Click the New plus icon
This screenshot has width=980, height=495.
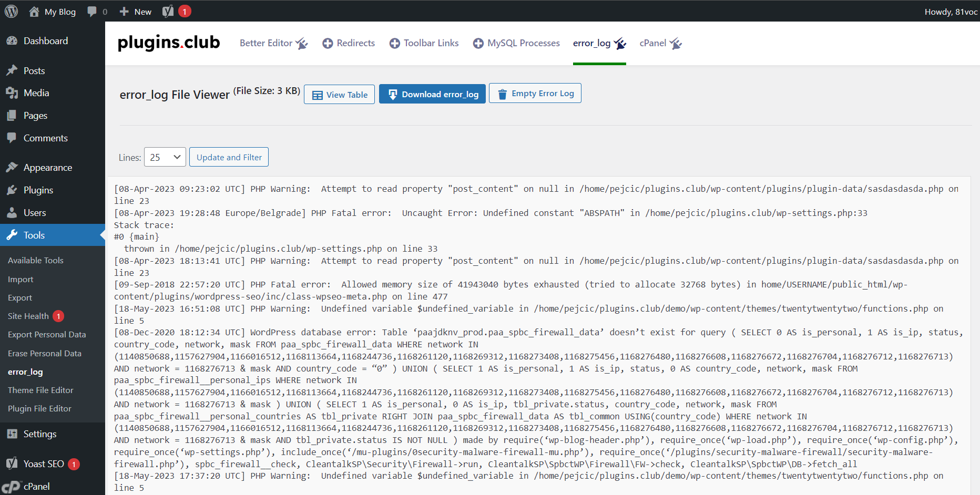pos(124,12)
